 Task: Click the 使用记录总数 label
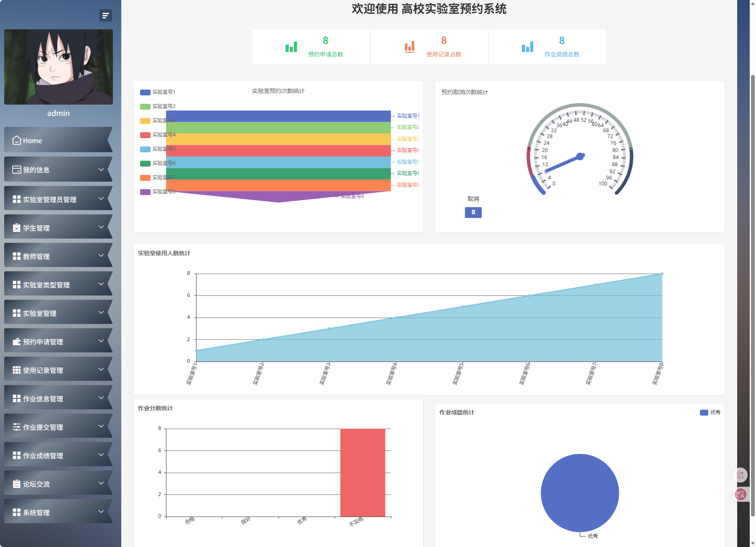(x=444, y=54)
